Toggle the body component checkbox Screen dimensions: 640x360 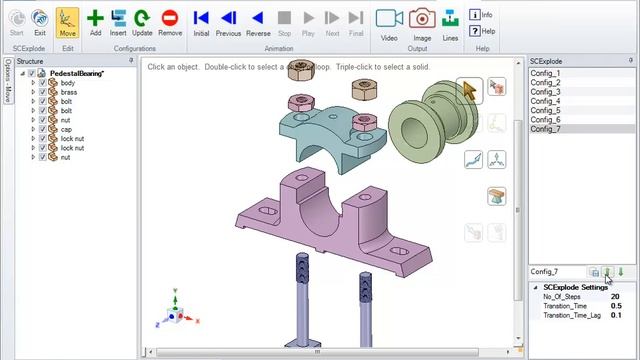coord(43,83)
